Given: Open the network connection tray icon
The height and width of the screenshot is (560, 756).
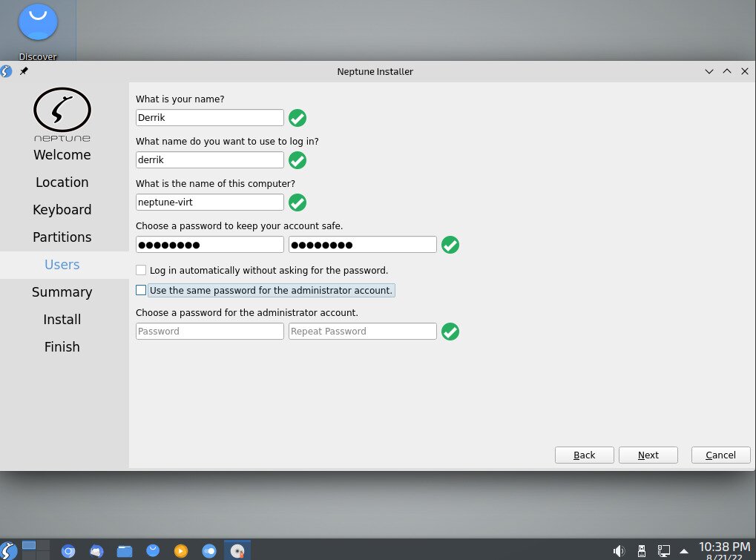Looking at the screenshot, I should 664,550.
